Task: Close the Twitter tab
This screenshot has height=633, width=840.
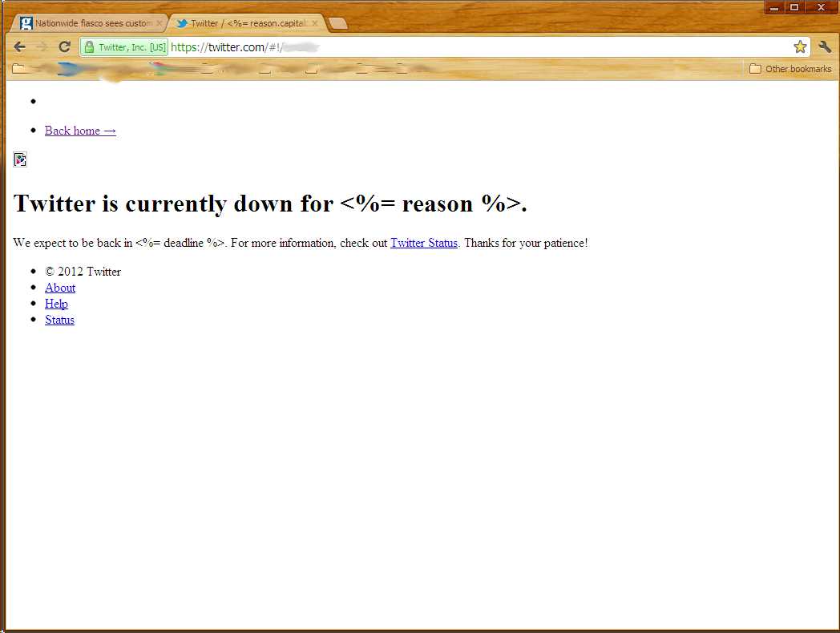Action: [x=315, y=23]
